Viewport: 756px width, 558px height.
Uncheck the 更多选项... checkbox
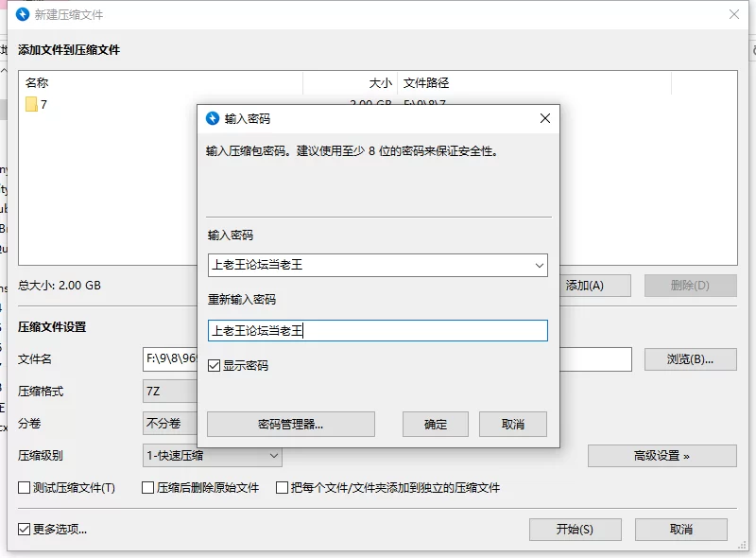tap(25, 529)
